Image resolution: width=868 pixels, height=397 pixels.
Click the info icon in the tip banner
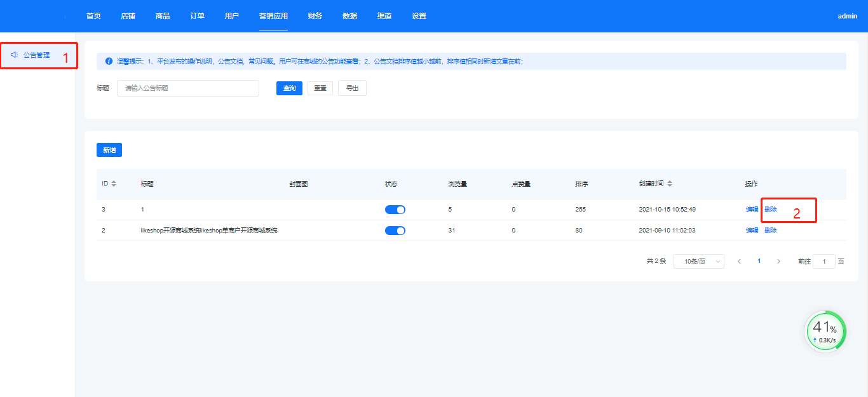tap(109, 62)
